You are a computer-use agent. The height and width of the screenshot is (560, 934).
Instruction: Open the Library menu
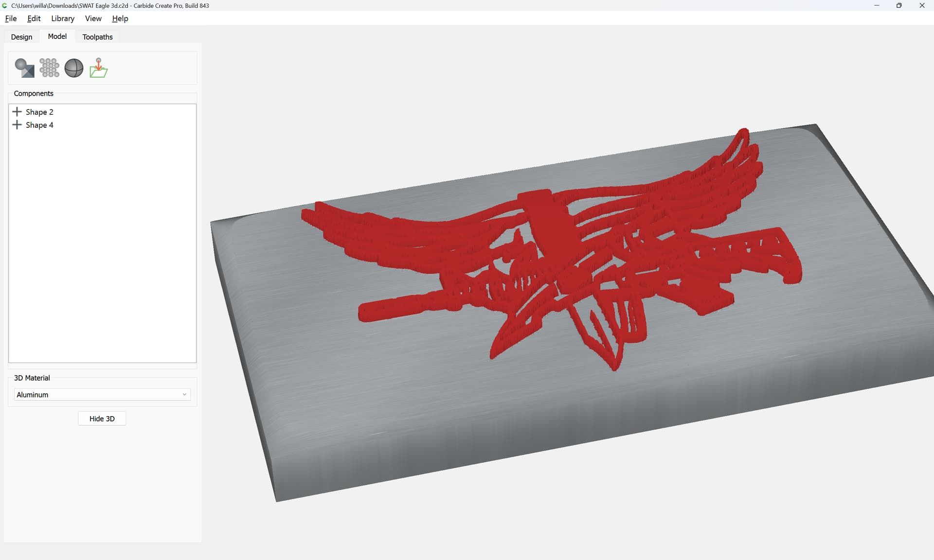(x=63, y=18)
